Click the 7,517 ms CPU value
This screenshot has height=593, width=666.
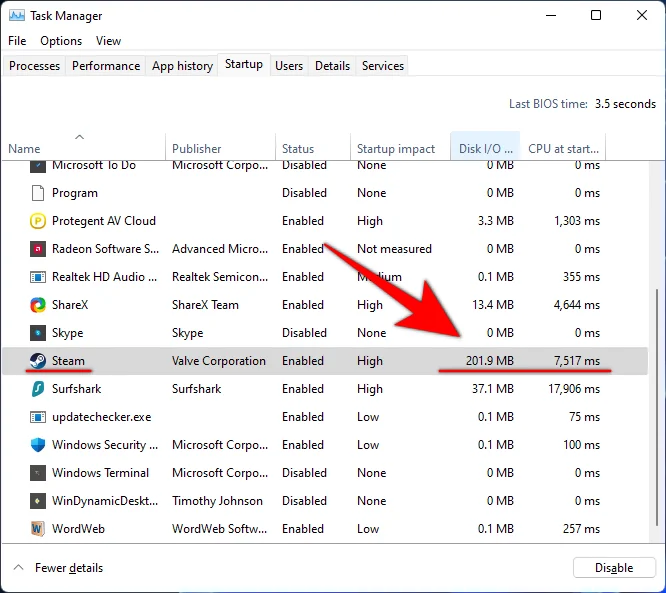point(577,361)
